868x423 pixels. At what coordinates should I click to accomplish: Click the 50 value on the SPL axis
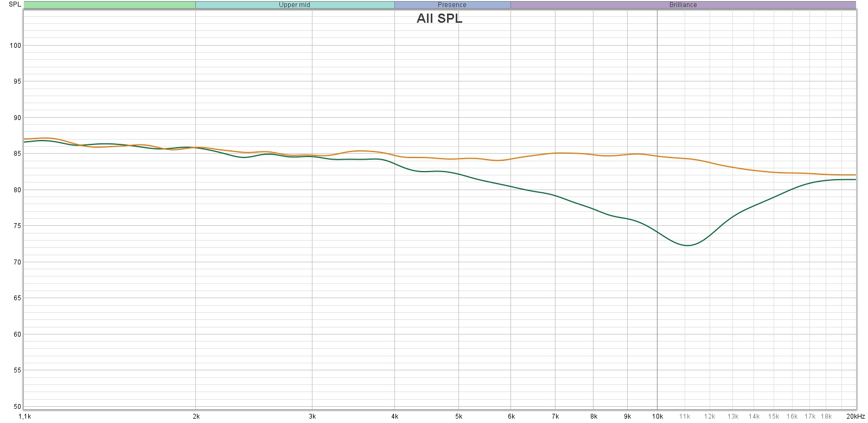pos(17,407)
